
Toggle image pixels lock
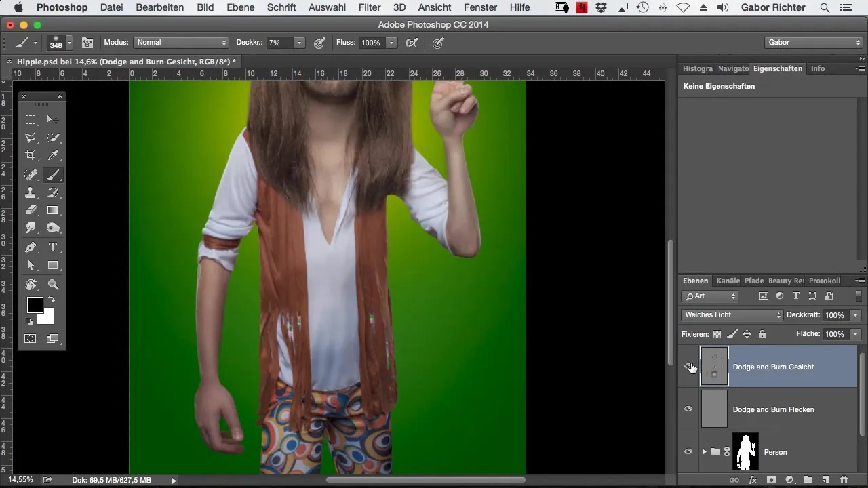click(x=732, y=334)
